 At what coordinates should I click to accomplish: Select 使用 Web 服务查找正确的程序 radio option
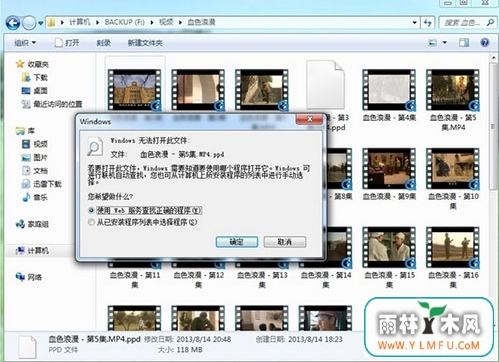pos(145,211)
